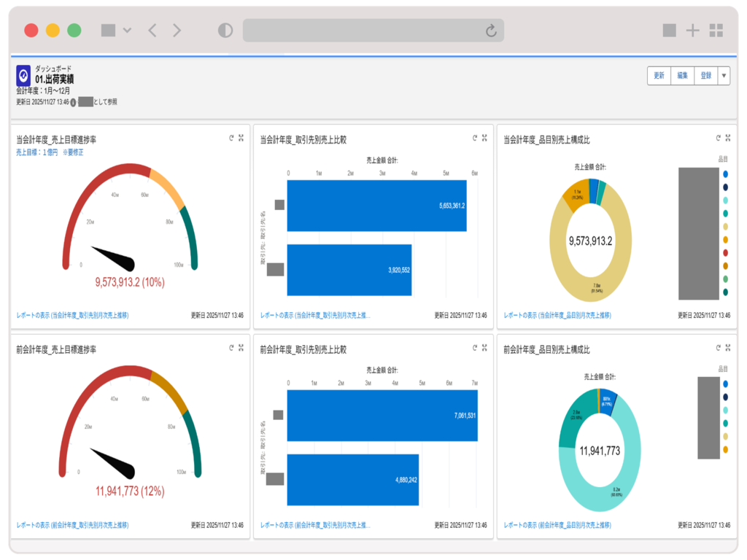Open the sidebar chevron dropdown in browser toolbar
This screenshot has width=747, height=560.
click(x=128, y=31)
